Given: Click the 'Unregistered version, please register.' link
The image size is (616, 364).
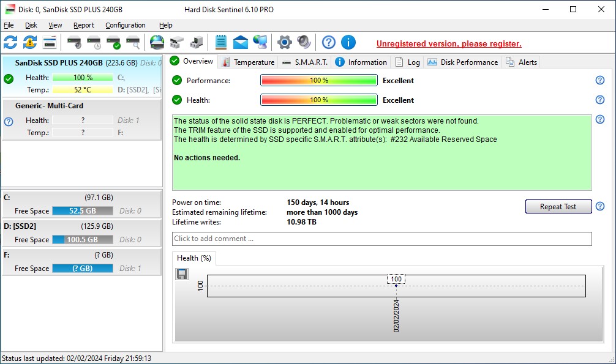Looking at the screenshot, I should pyautogui.click(x=449, y=43).
